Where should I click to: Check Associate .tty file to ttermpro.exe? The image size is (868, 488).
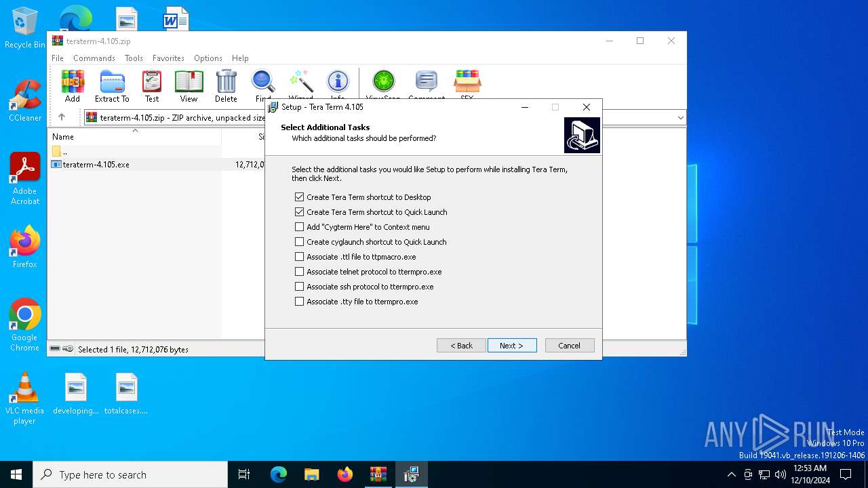coord(300,302)
